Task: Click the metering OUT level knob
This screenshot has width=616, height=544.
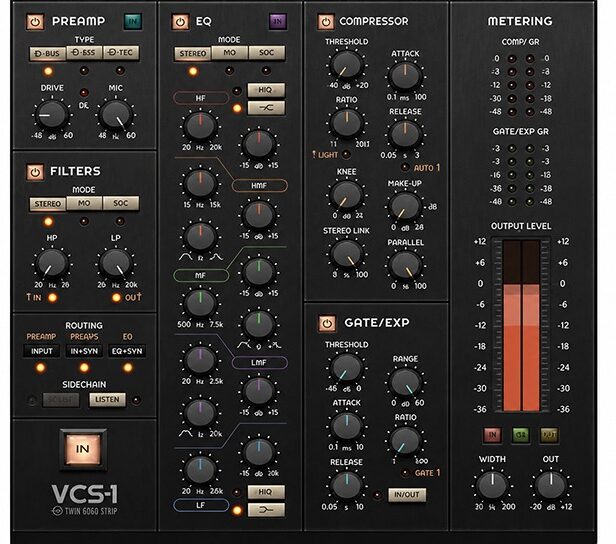Action: pyautogui.click(x=551, y=486)
